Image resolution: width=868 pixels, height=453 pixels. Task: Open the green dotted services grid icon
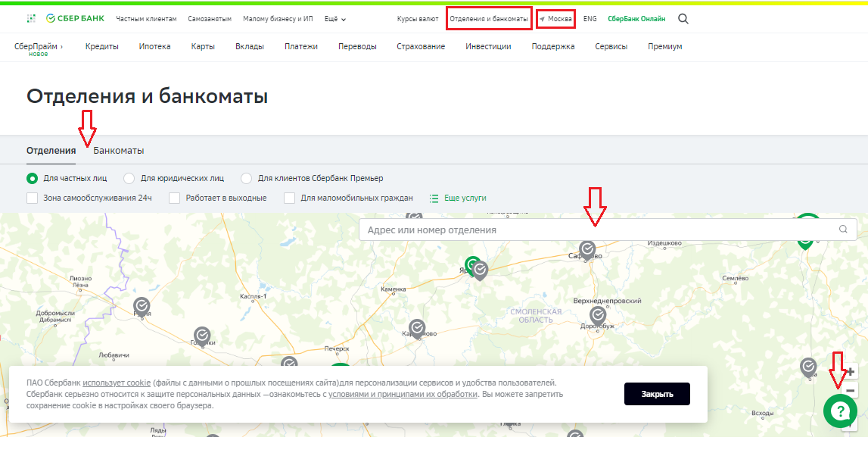coord(31,18)
